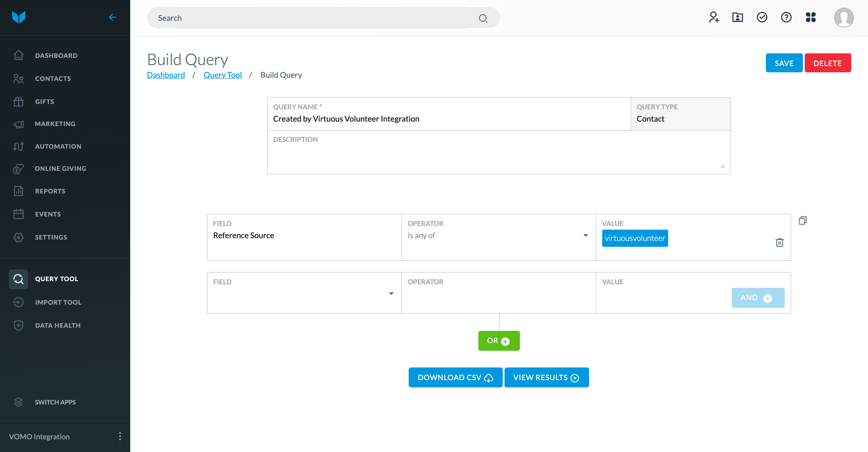Click the Save button

[784, 63]
